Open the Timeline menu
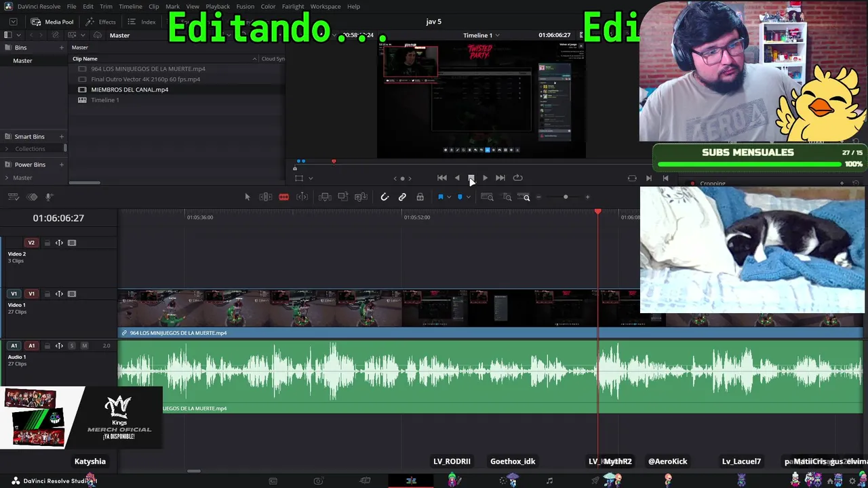 [130, 7]
